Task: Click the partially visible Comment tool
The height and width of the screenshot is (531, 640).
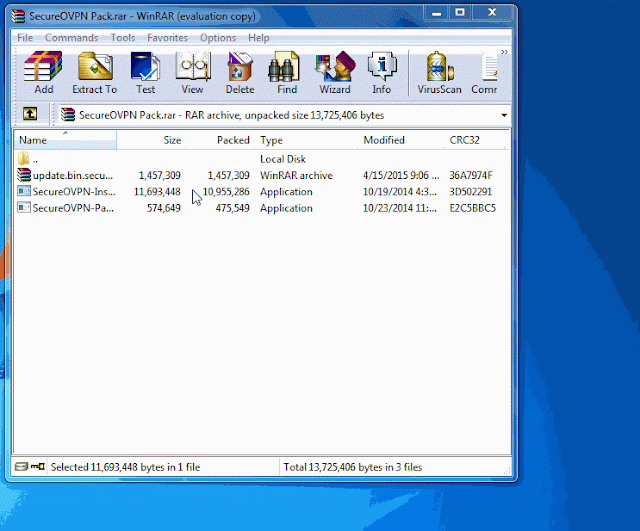Action: [x=485, y=73]
